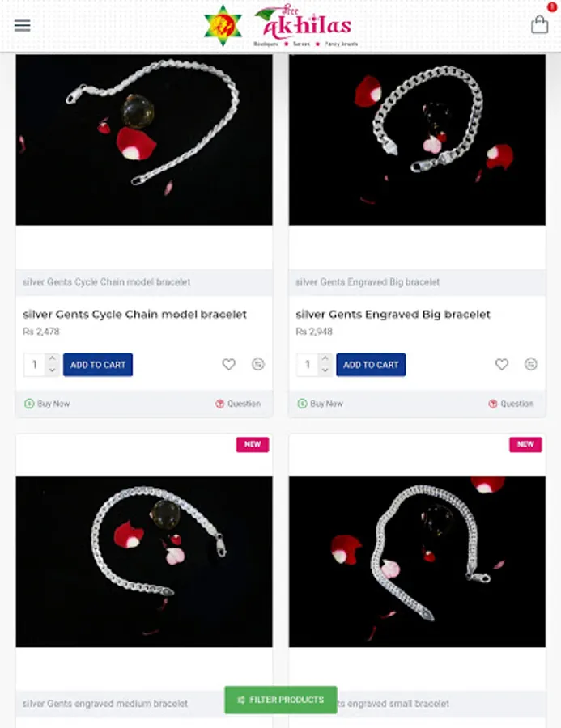Decrease quantity for Engraved Big bracelet
Screen dimensions: 561x728
[325, 370]
